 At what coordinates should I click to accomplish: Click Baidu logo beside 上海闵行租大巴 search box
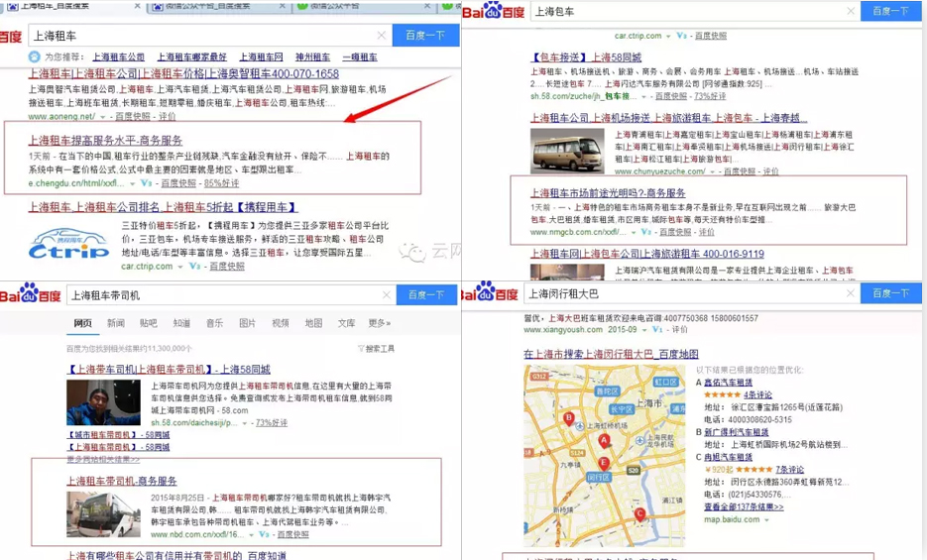490,292
